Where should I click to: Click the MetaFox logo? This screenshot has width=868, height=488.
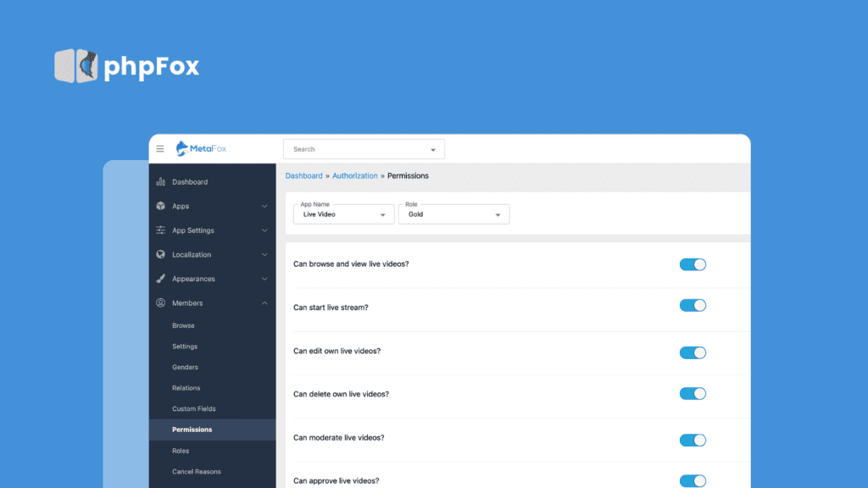tap(201, 149)
